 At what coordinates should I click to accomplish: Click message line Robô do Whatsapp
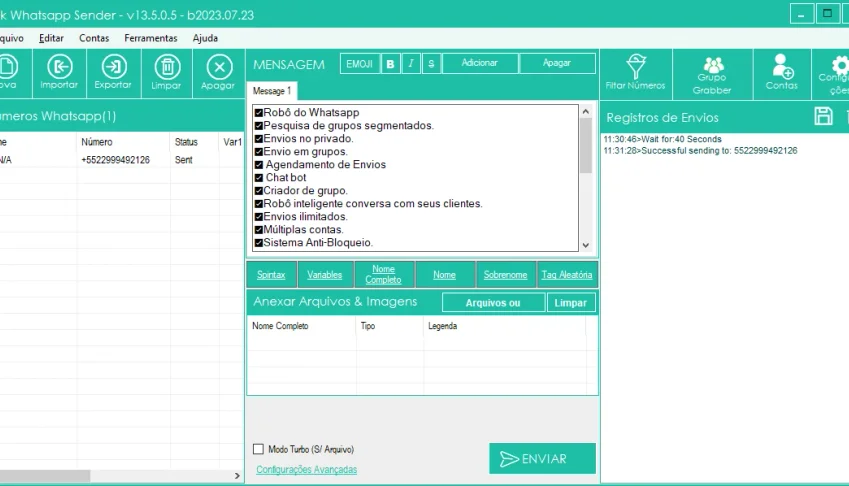tap(307, 113)
